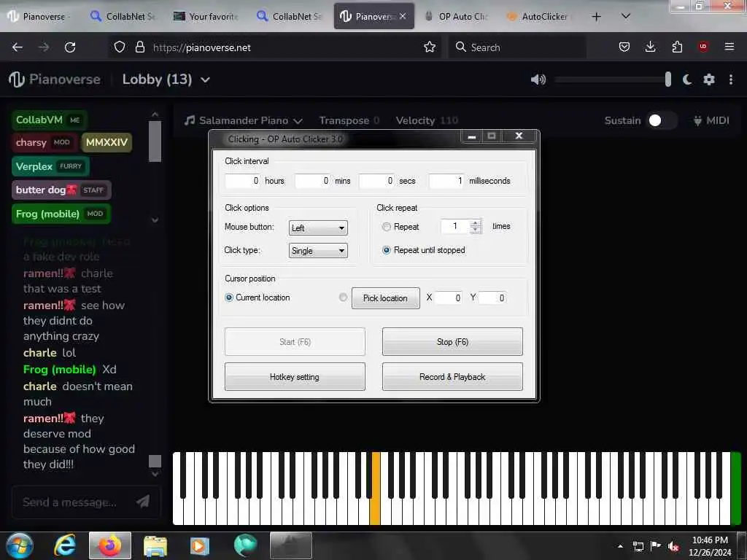Select Current location radio button

click(x=229, y=297)
